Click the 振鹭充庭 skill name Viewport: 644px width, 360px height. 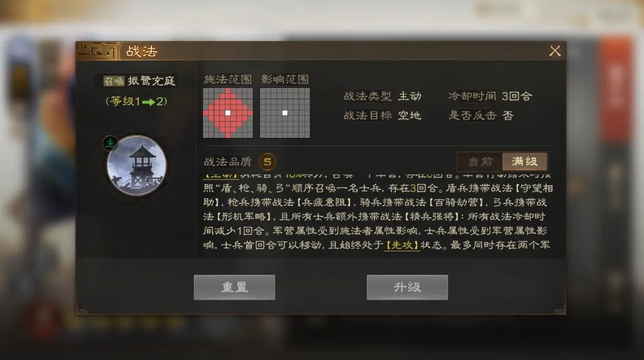(152, 81)
